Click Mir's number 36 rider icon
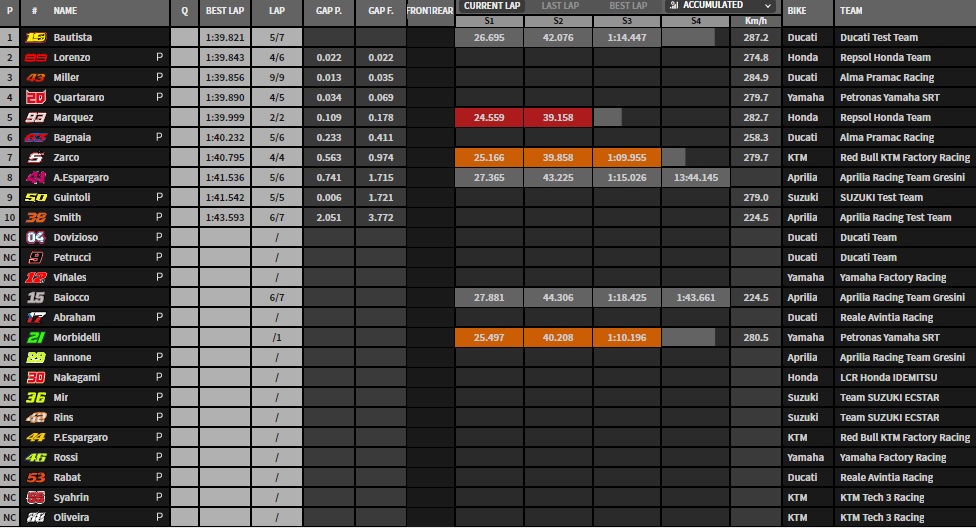 click(35, 397)
